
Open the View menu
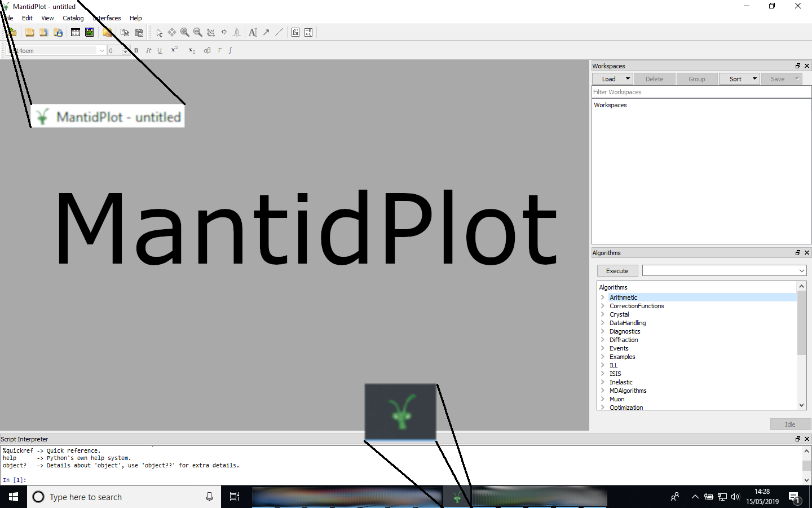(47, 18)
